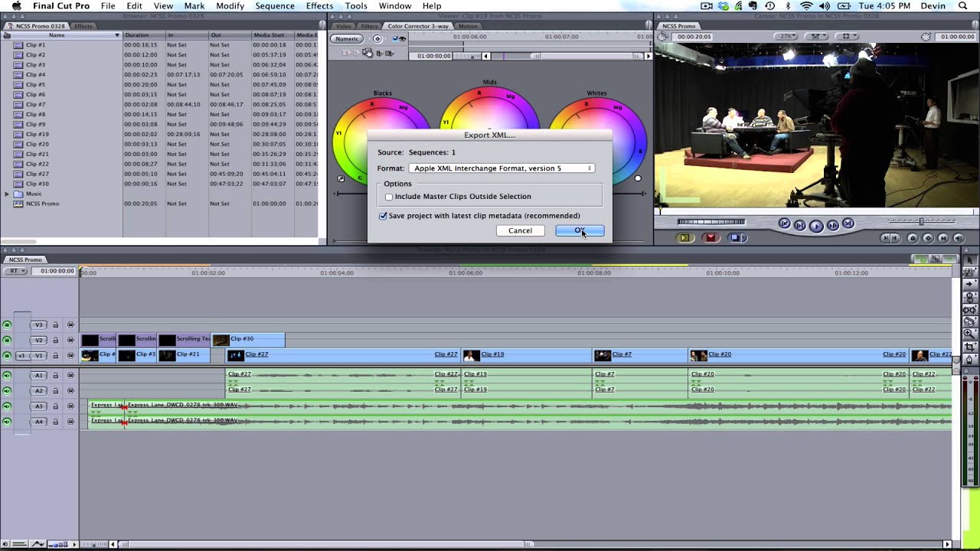Viewport: 980px width, 551px height.
Task: Toggle the V3 track lock icon
Action: pos(55,325)
